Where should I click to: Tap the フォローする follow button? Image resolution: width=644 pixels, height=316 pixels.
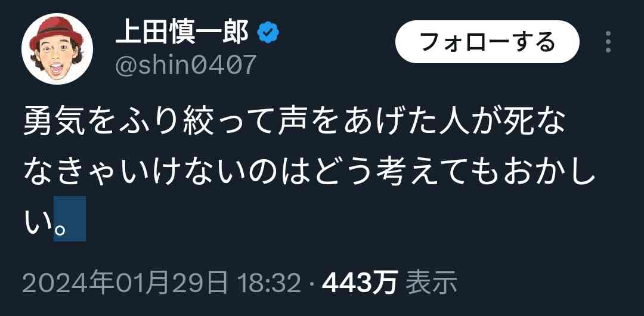(488, 42)
